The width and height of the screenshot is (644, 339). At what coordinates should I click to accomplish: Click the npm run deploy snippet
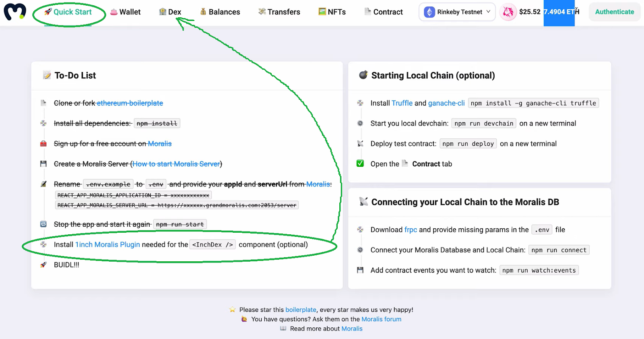[468, 144]
